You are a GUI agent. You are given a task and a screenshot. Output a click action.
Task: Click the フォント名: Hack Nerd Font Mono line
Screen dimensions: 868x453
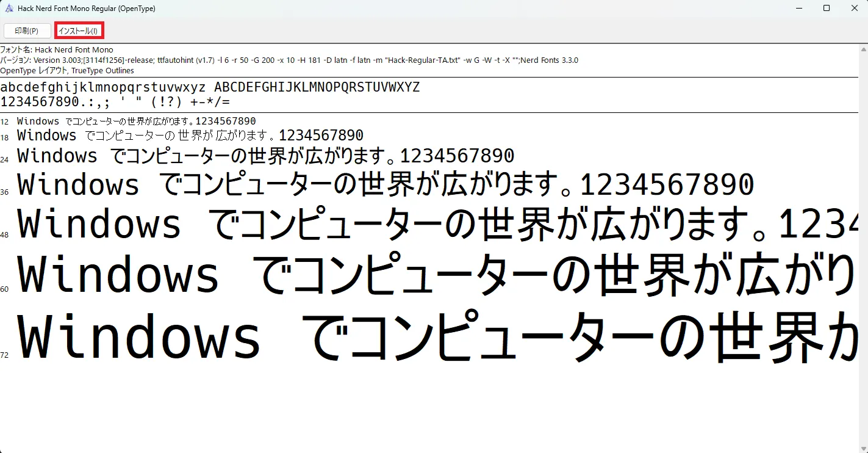[57, 49]
